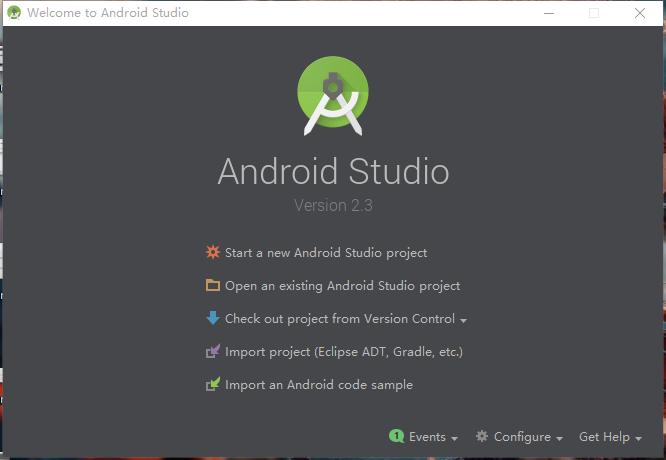
Task: Click the purple Import project icon
Action: [212, 352]
